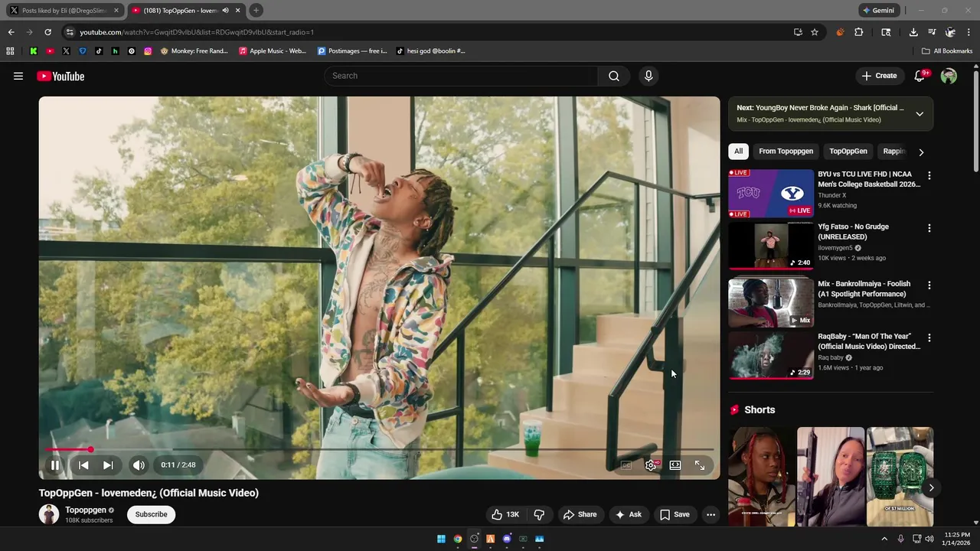Open YouTube notifications bell
Image resolution: width=980 pixels, height=551 pixels.
920,76
